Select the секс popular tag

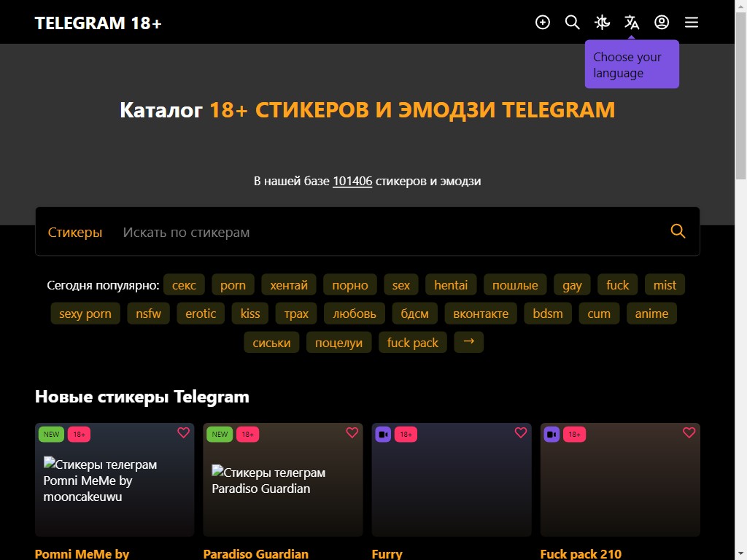coord(184,285)
